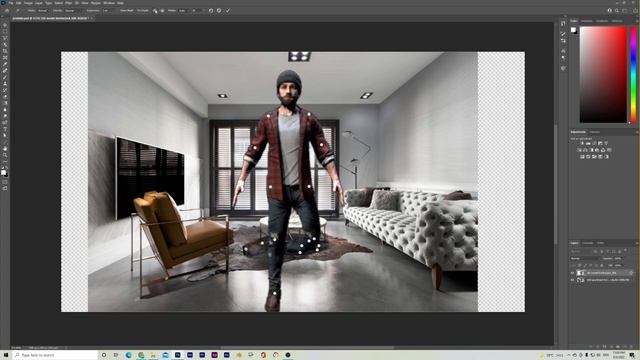Screen dimensions: 640x360
Task: Open the layer Fill dropdown
Action: click(x=618, y=265)
